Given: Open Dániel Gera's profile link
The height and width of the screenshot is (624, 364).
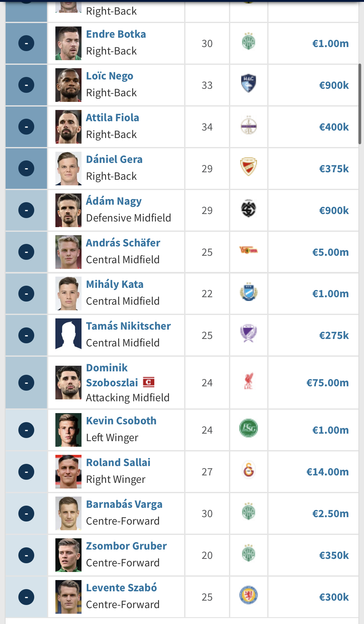Looking at the screenshot, I should coord(114,160).
